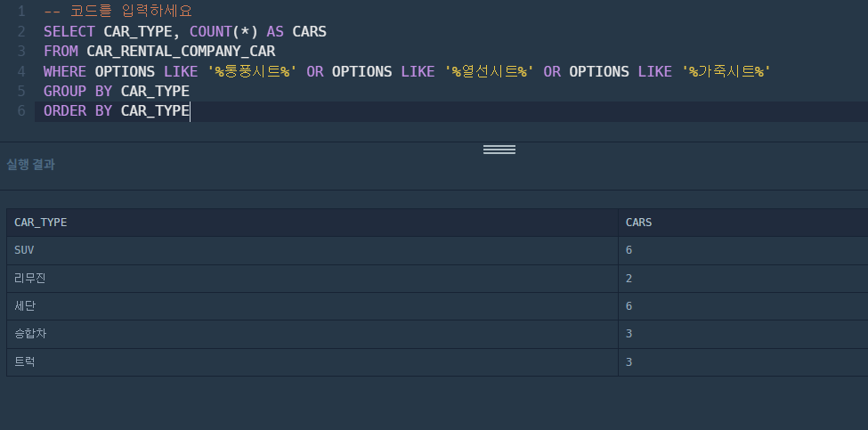The image size is (868, 430).
Task: Click the '%통풍시트%' string literal
Action: pos(253,71)
